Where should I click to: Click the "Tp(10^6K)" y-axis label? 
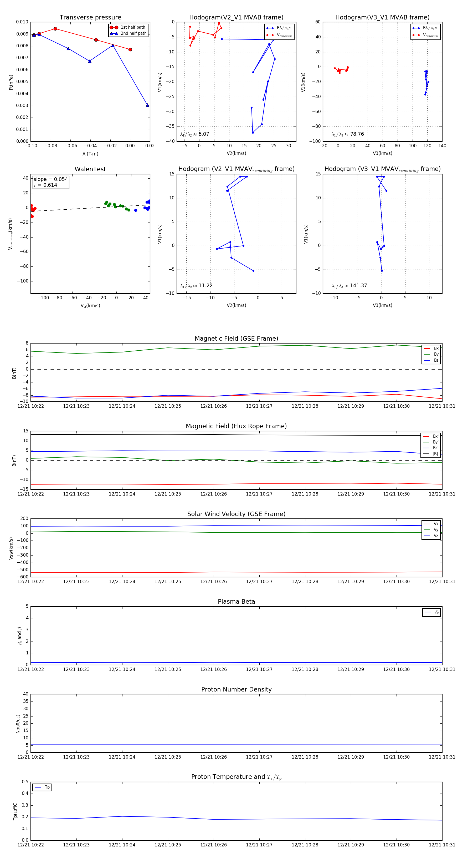coord(15,811)
